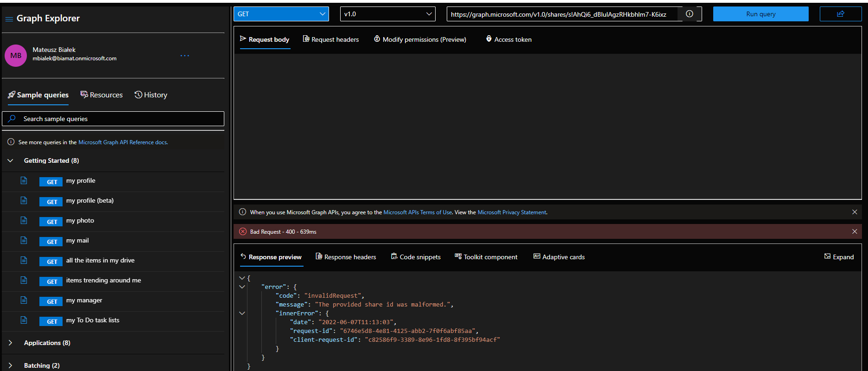Select the Response preview tab
Viewport: 868px width, 371px height.
(x=271, y=257)
